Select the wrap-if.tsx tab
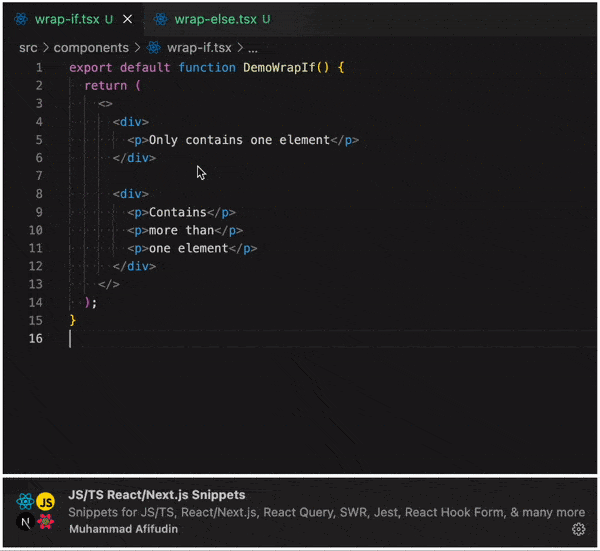Screen dimensions: 600x551 [x=73, y=19]
